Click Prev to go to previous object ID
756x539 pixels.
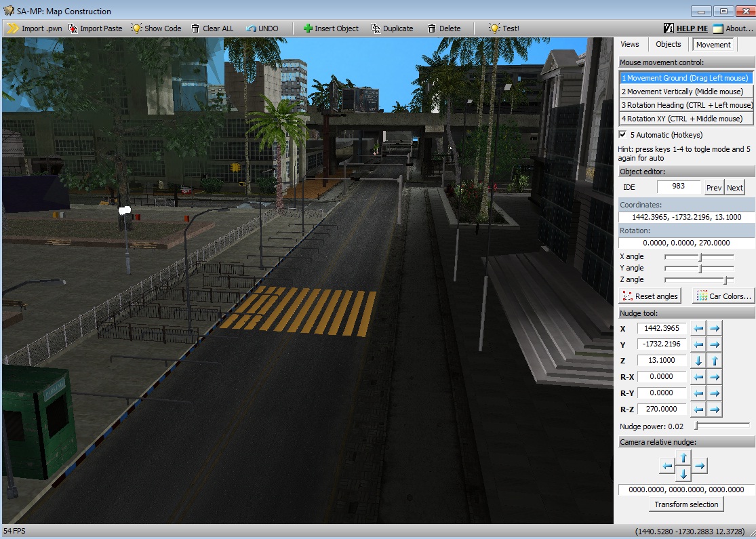click(713, 188)
